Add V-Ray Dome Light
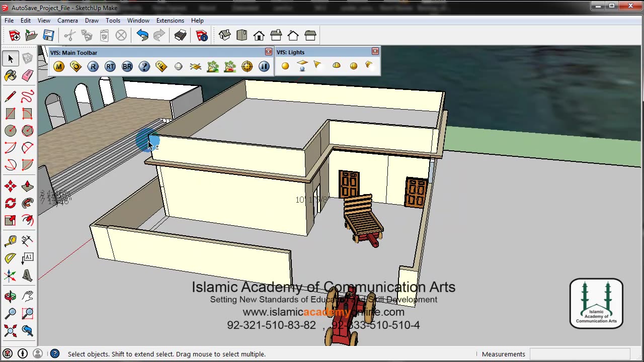Screen dimensions: 644x362 tap(337, 66)
